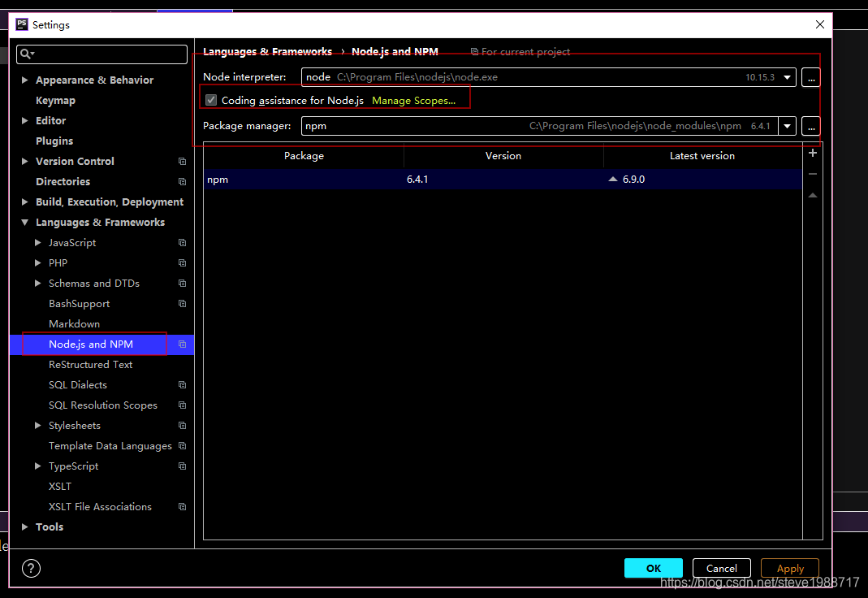Expand the PHP subtree
Viewport: 868px width, 598px height.
point(37,263)
